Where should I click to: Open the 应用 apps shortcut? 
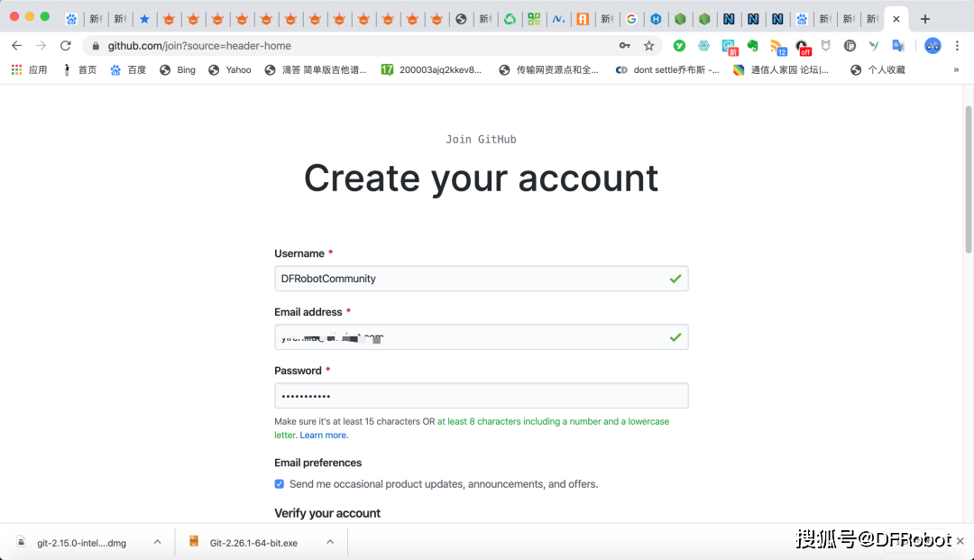[x=29, y=69]
